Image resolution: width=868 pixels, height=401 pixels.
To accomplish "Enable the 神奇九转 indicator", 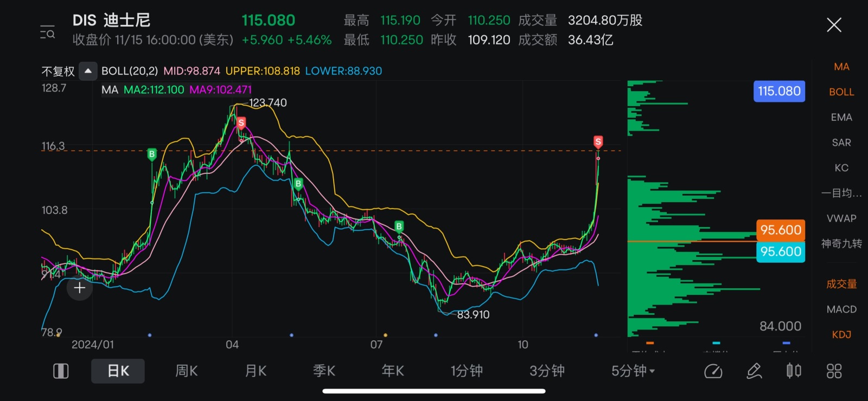I will (x=841, y=244).
